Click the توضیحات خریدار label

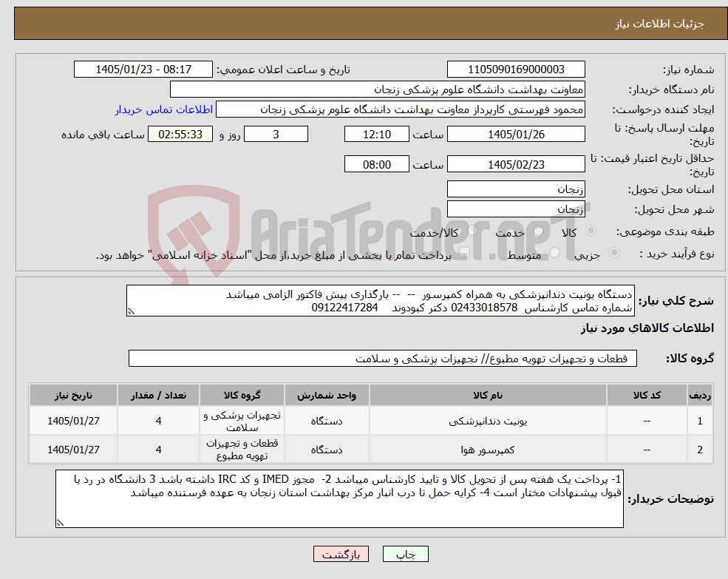pyautogui.click(x=671, y=498)
